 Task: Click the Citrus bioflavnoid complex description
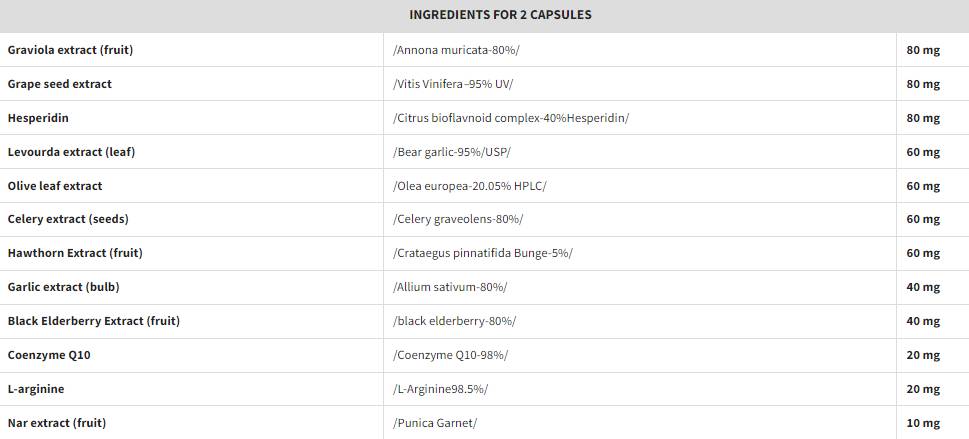click(510, 118)
